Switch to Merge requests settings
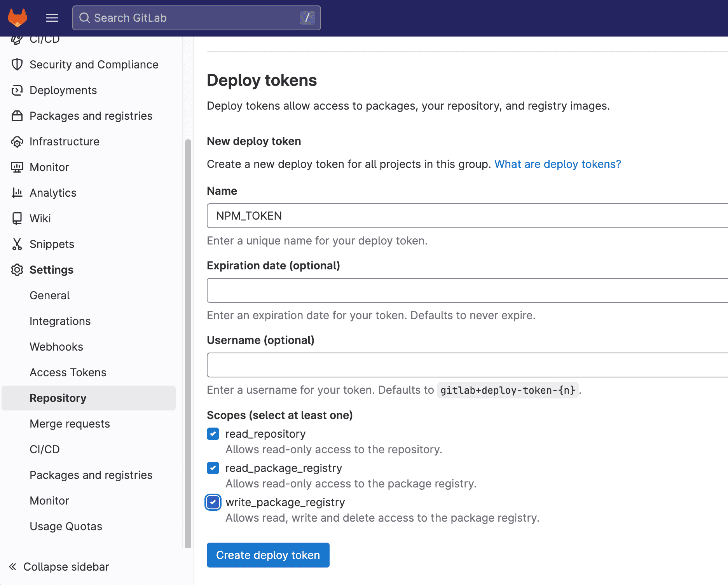 (x=70, y=424)
